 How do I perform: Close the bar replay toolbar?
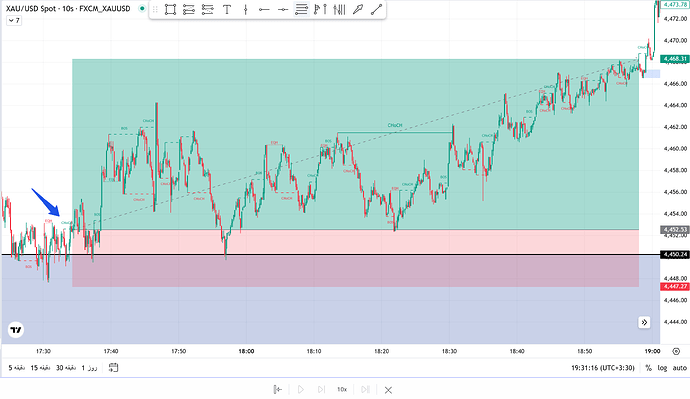pos(388,390)
